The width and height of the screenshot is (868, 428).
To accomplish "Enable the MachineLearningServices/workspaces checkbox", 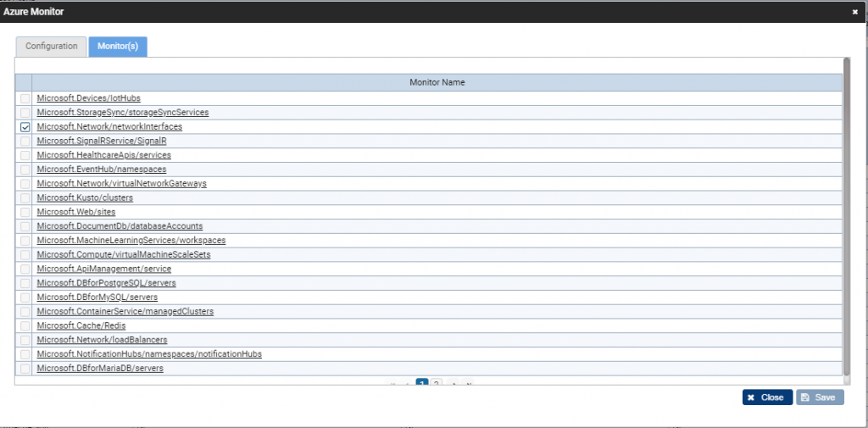I will (x=25, y=241).
